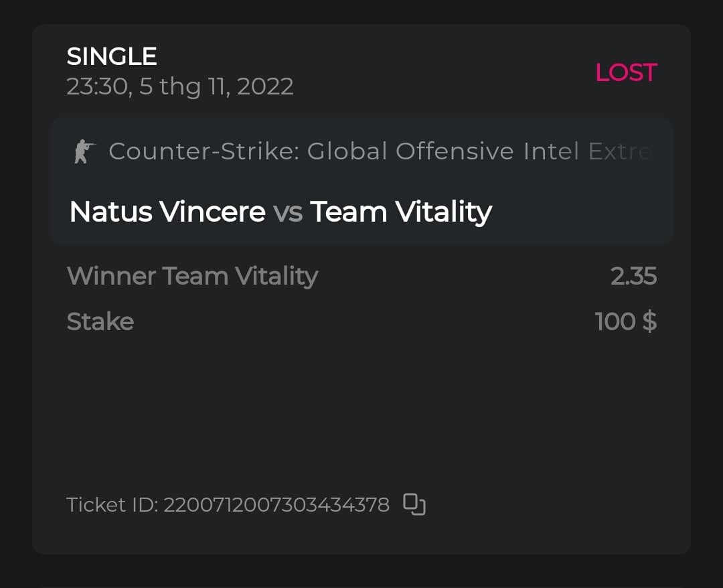Click the Ticket ID label text
The height and width of the screenshot is (588, 723).
[112, 504]
